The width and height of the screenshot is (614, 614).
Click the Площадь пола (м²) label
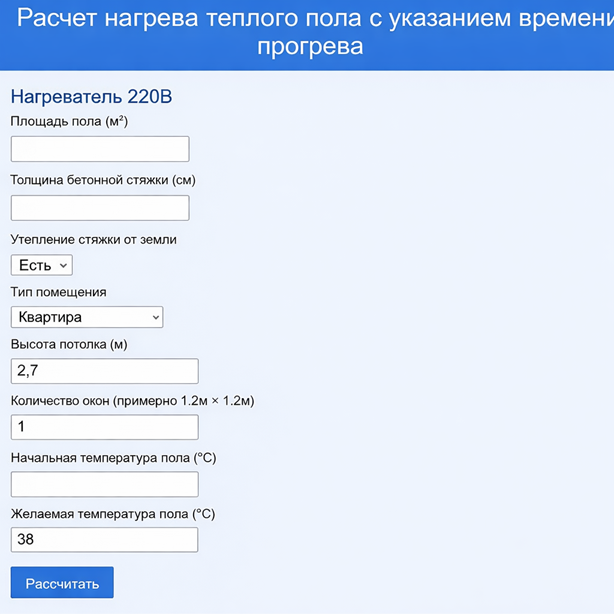coord(69,122)
